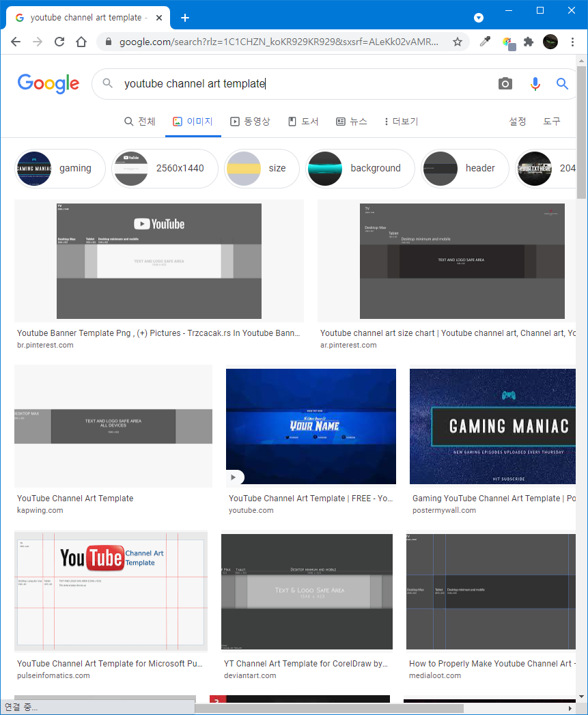Go back to the previous page

[x=16, y=42]
